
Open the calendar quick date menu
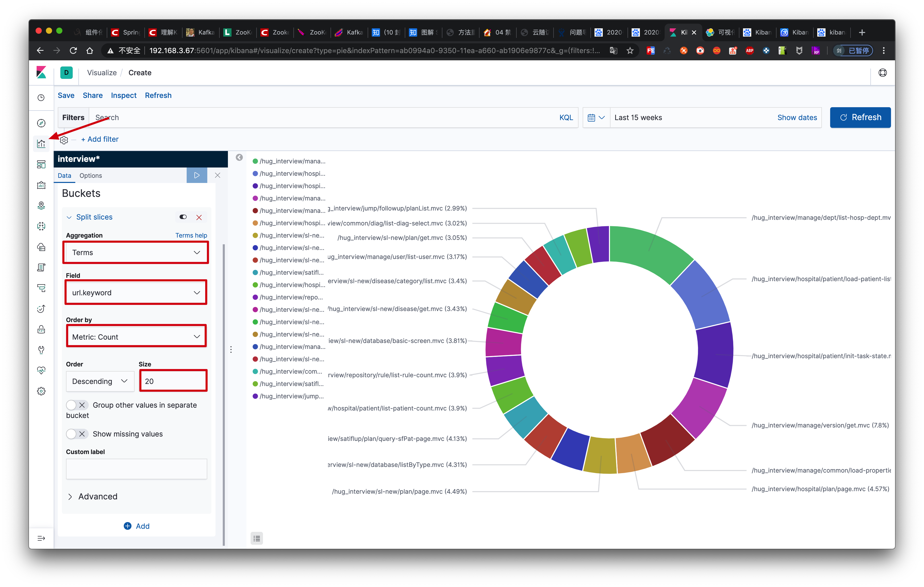point(596,118)
